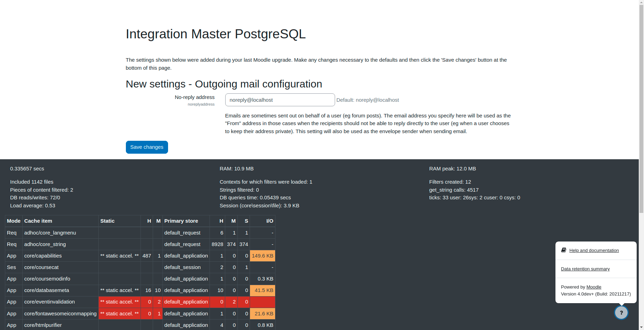Viewport: 644px width, 330px height.
Task: Click the 'Primary store' column header
Action: 186,221
